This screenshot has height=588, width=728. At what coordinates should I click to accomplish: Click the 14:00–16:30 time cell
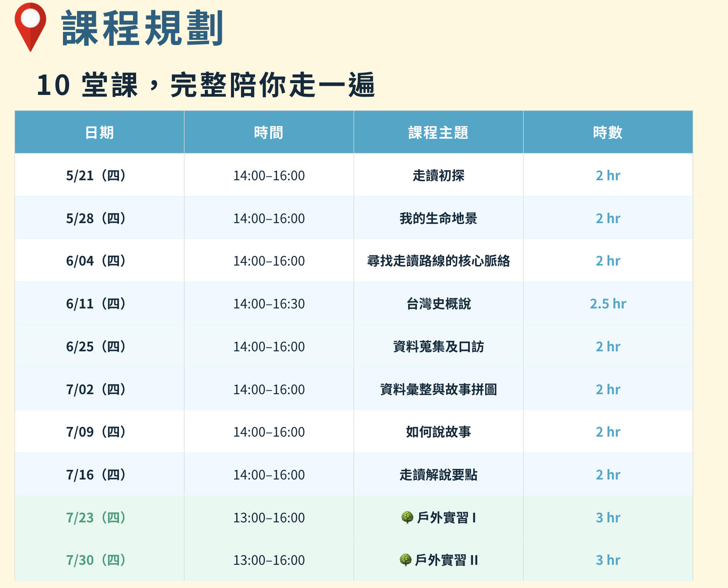(269, 304)
